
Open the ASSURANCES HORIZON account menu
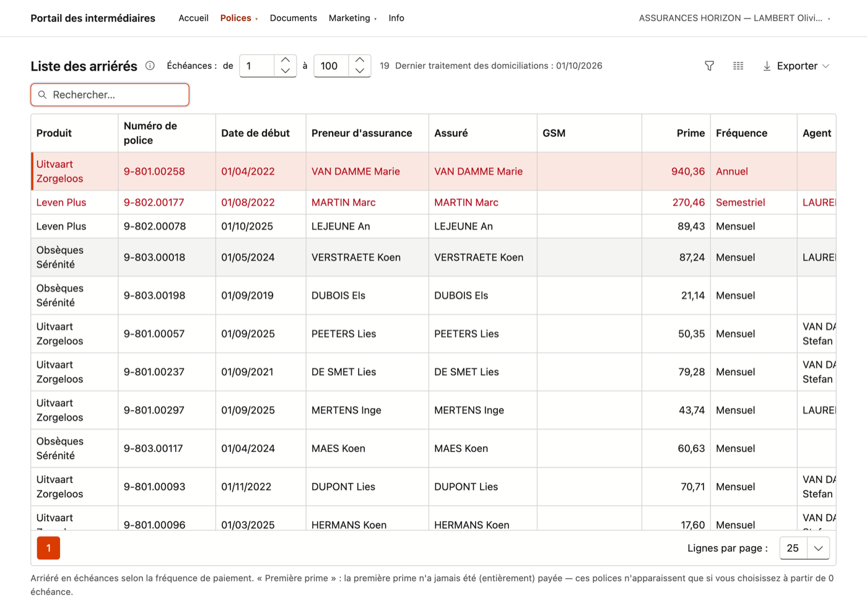[x=734, y=18]
